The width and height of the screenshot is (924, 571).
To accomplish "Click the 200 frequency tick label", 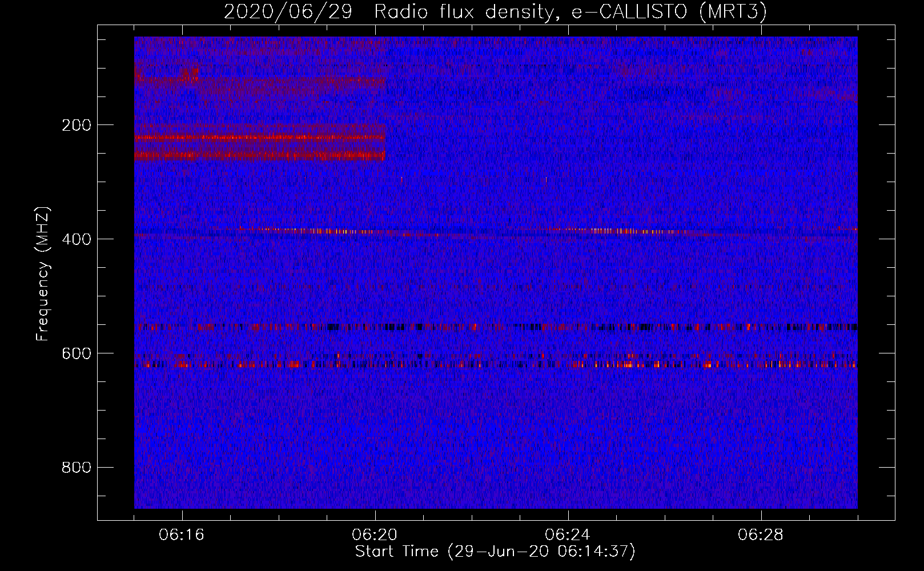I will pyautogui.click(x=77, y=125).
